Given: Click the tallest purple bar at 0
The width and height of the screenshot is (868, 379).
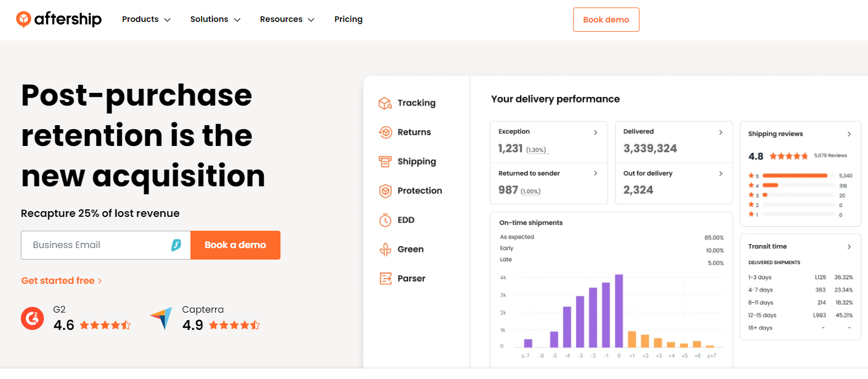Looking at the screenshot, I should point(619,310).
